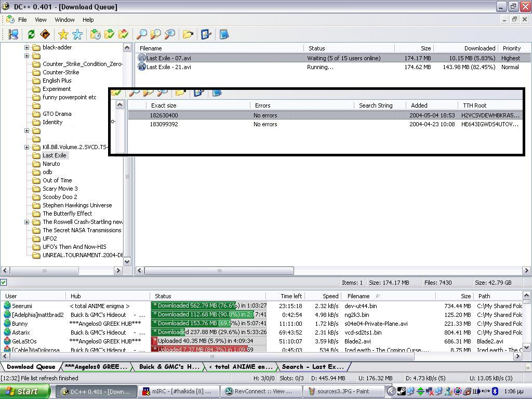
Task: Sort transfers by the Time left header
Action: (x=285, y=296)
